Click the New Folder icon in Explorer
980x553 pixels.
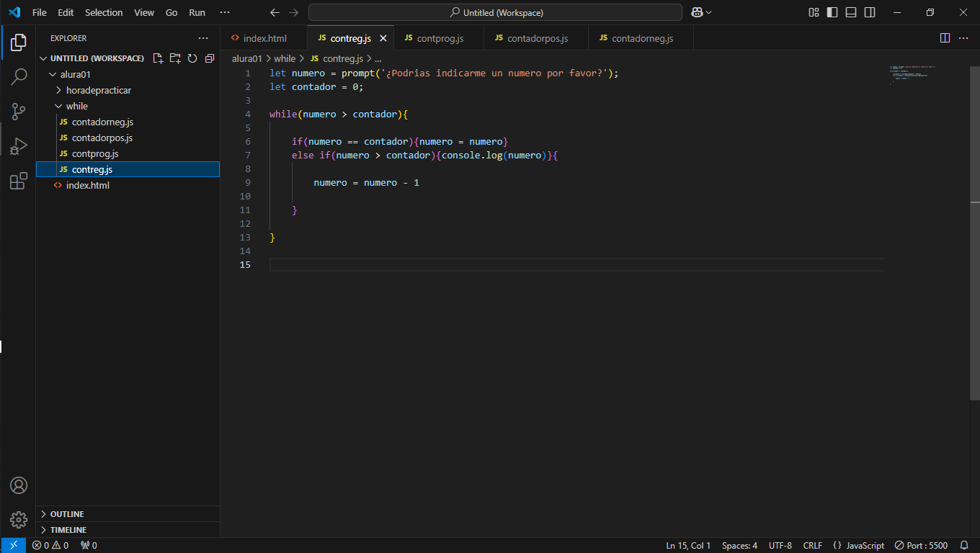175,58
